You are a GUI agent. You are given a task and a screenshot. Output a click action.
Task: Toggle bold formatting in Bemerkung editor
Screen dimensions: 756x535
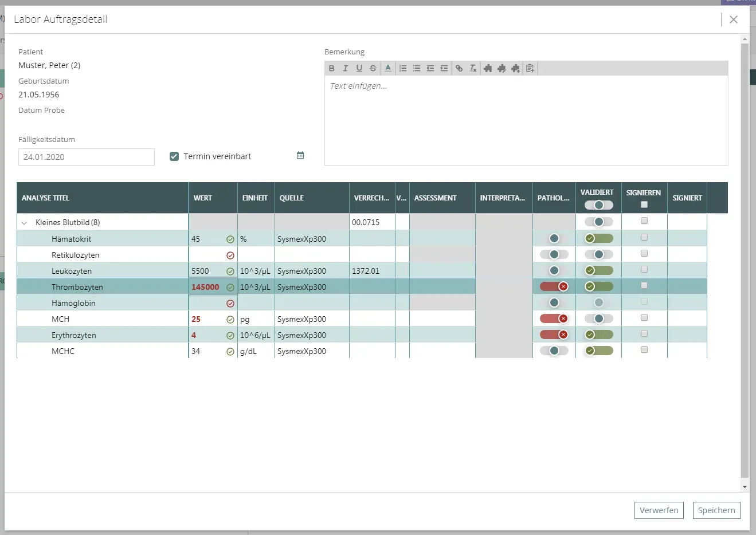[x=331, y=68]
